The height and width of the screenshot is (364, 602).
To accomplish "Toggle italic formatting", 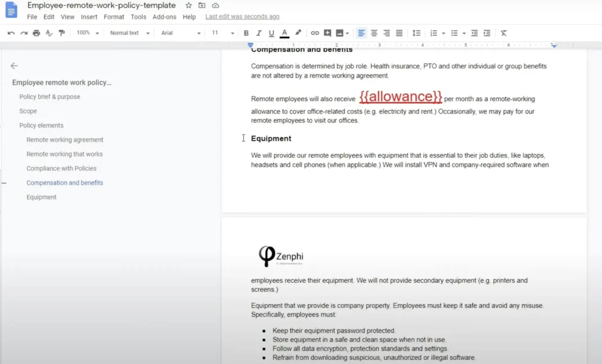I will 259,33.
